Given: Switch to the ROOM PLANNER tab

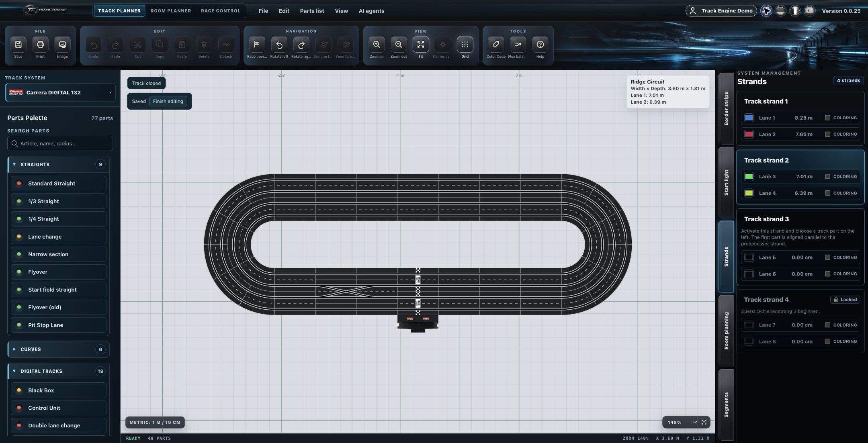Looking at the screenshot, I should tap(171, 11).
